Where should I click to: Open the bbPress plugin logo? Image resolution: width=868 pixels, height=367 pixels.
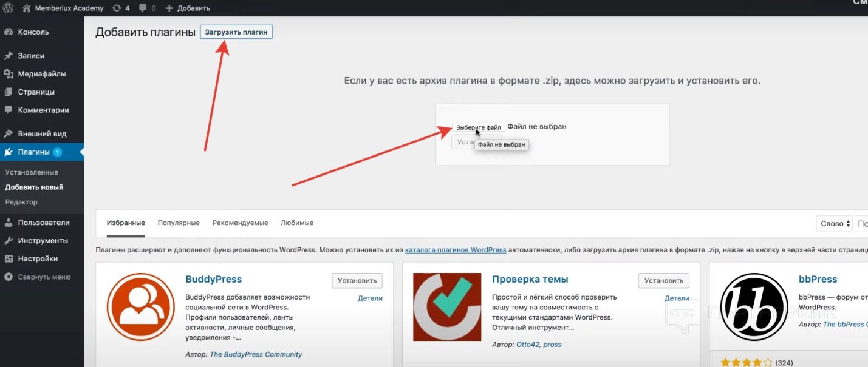pyautogui.click(x=754, y=306)
